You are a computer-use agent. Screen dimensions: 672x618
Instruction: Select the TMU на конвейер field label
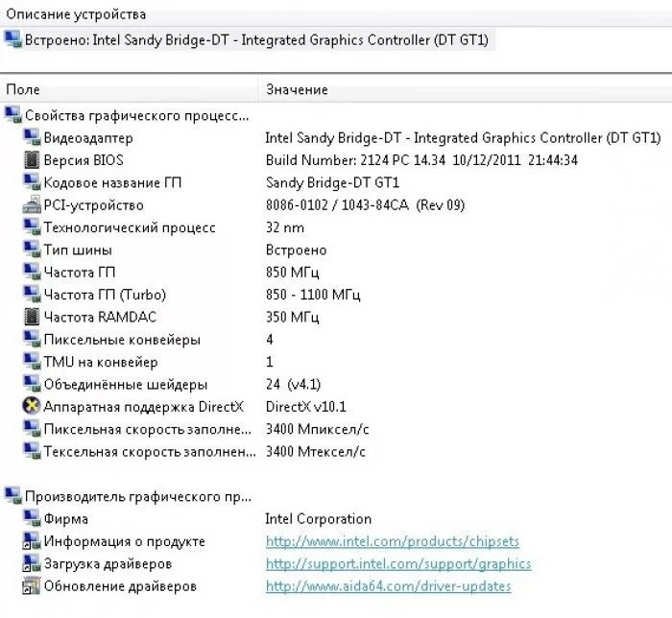click(101, 363)
